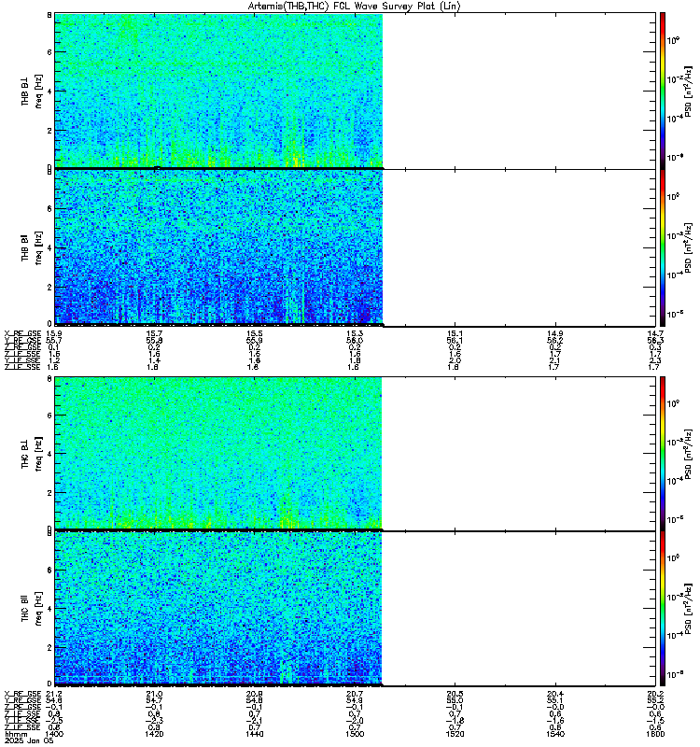Click the THC X_RE_GSE value '21.0'
The image size is (700, 747).
coord(154,694)
